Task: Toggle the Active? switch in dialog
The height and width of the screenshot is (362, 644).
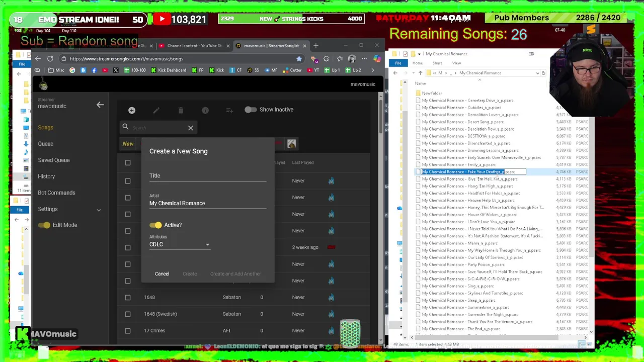Action: (155, 225)
